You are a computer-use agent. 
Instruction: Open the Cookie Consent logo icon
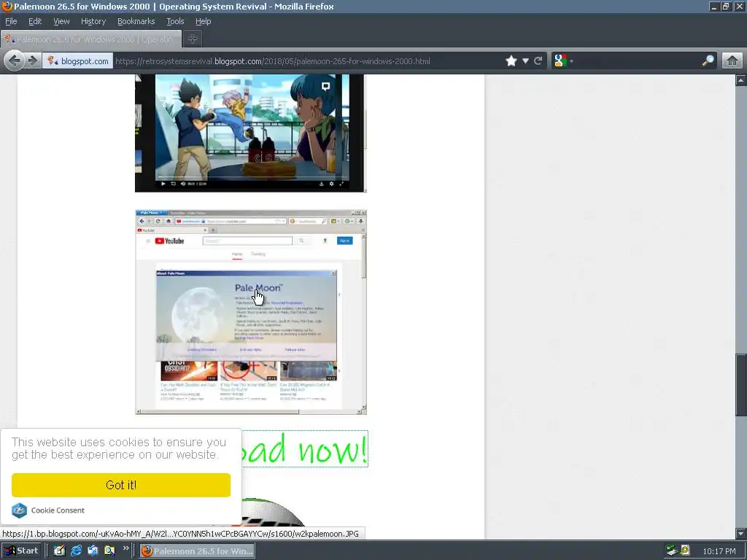20,510
